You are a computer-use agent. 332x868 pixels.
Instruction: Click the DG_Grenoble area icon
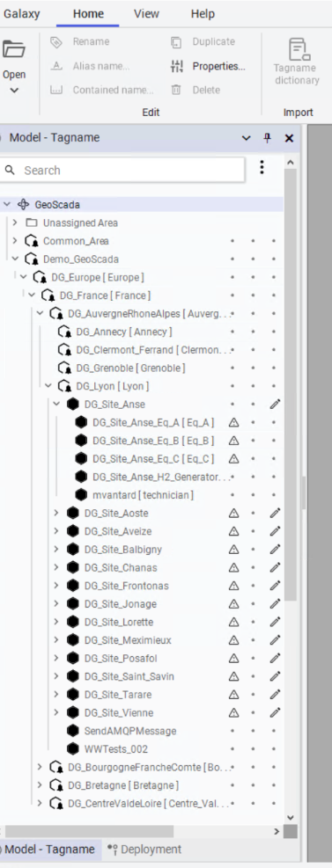point(64,368)
